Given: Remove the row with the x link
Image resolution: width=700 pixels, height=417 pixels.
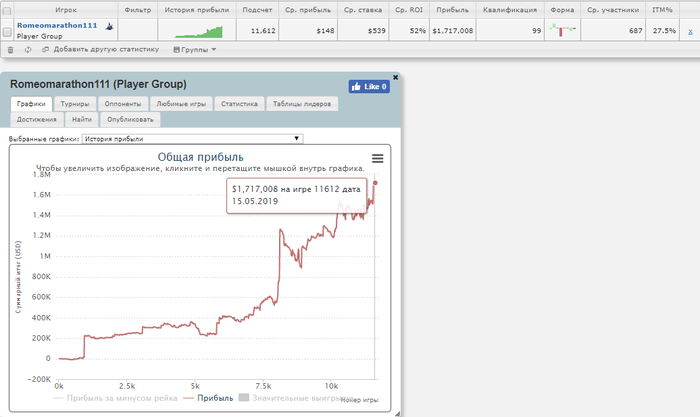Looking at the screenshot, I should pyautogui.click(x=690, y=32).
